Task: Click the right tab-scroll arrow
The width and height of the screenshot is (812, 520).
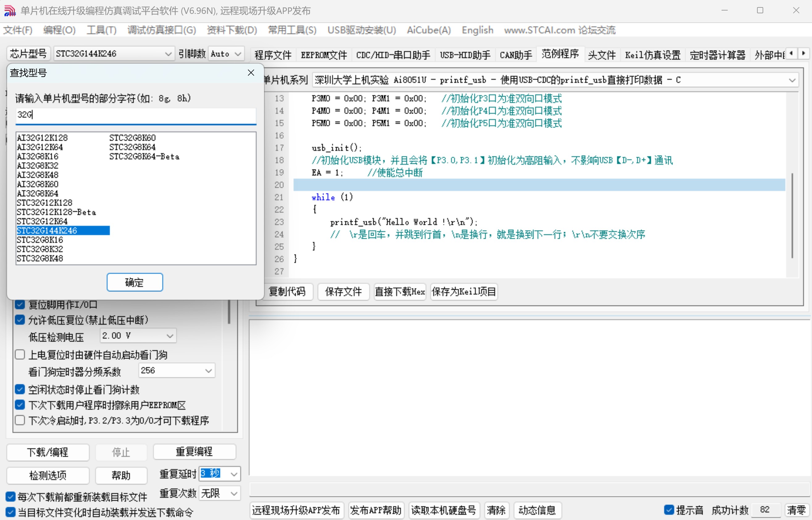Action: click(x=804, y=53)
